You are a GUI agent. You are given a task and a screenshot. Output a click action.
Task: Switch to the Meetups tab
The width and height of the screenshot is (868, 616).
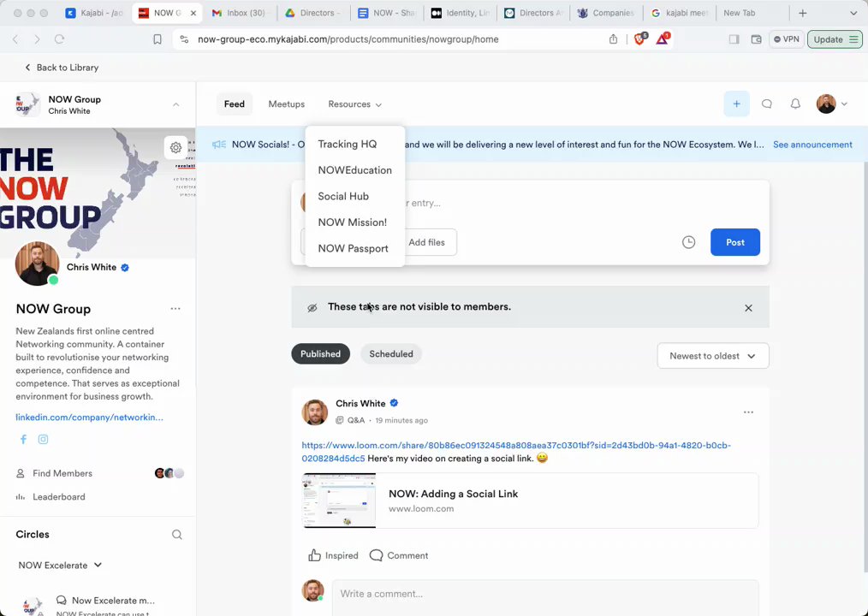[x=286, y=104]
